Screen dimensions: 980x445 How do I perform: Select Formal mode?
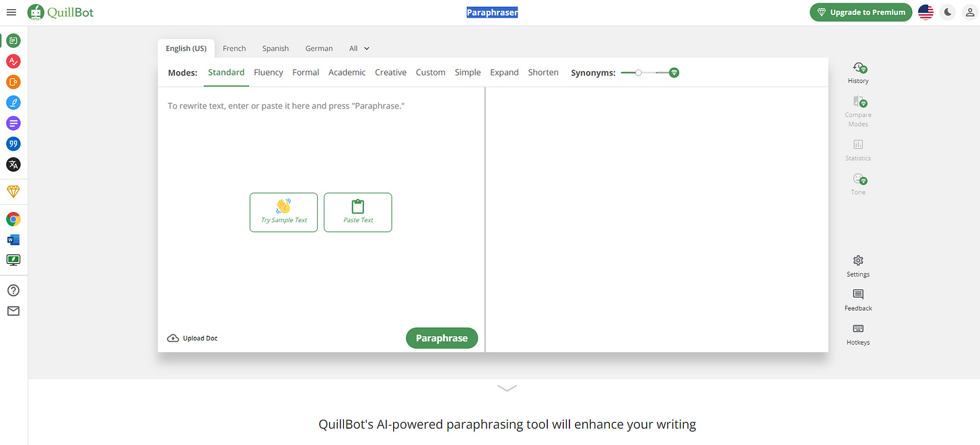coord(306,73)
